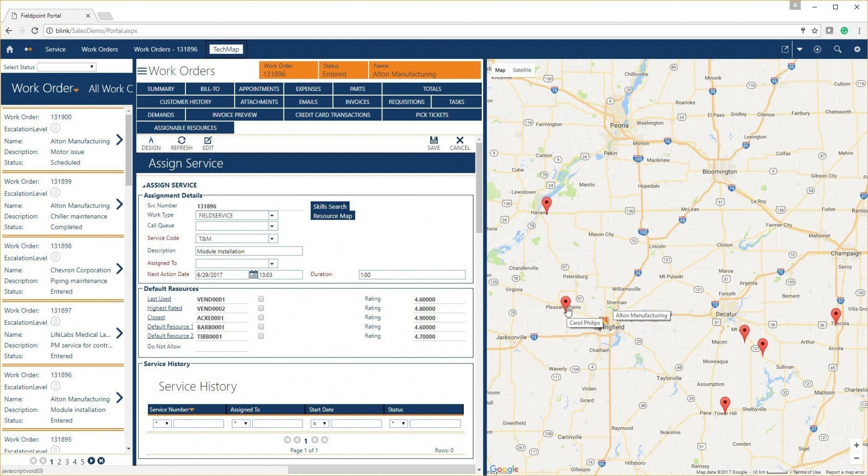Image resolution: width=868 pixels, height=476 pixels.
Task: Click the Home icon in navigation bar
Action: [x=10, y=49]
